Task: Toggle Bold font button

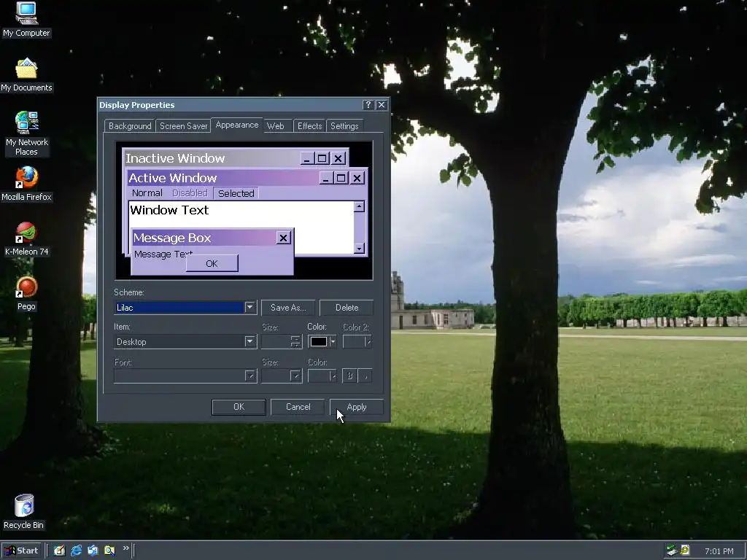Action: pos(349,376)
